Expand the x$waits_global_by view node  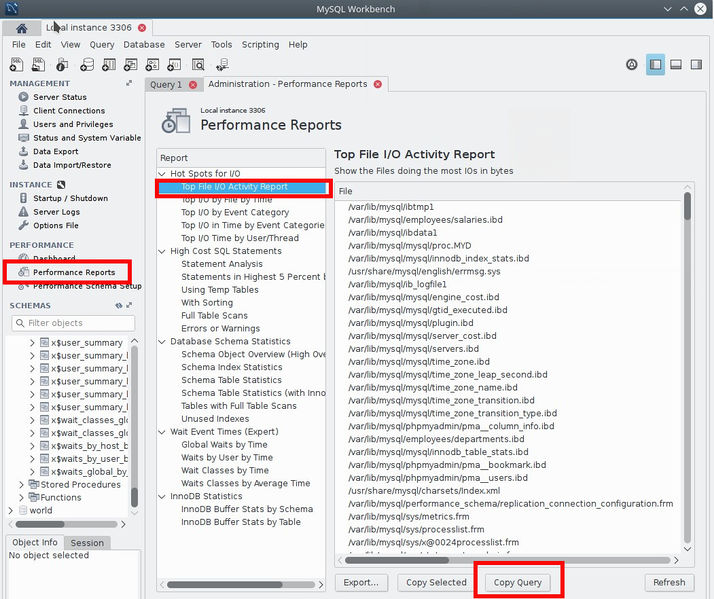point(32,471)
